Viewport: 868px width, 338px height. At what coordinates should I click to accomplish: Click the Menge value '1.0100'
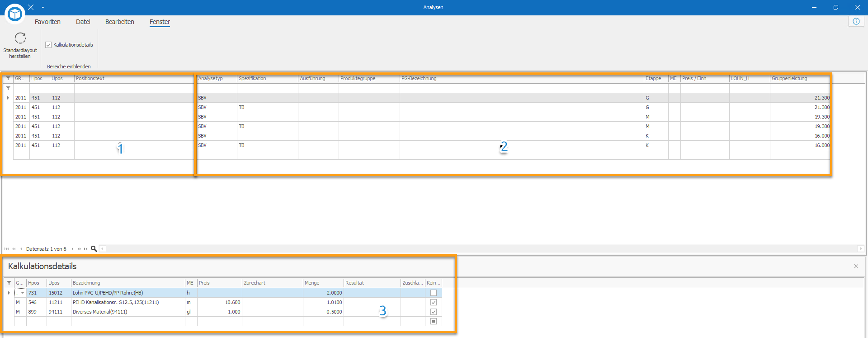click(x=323, y=302)
